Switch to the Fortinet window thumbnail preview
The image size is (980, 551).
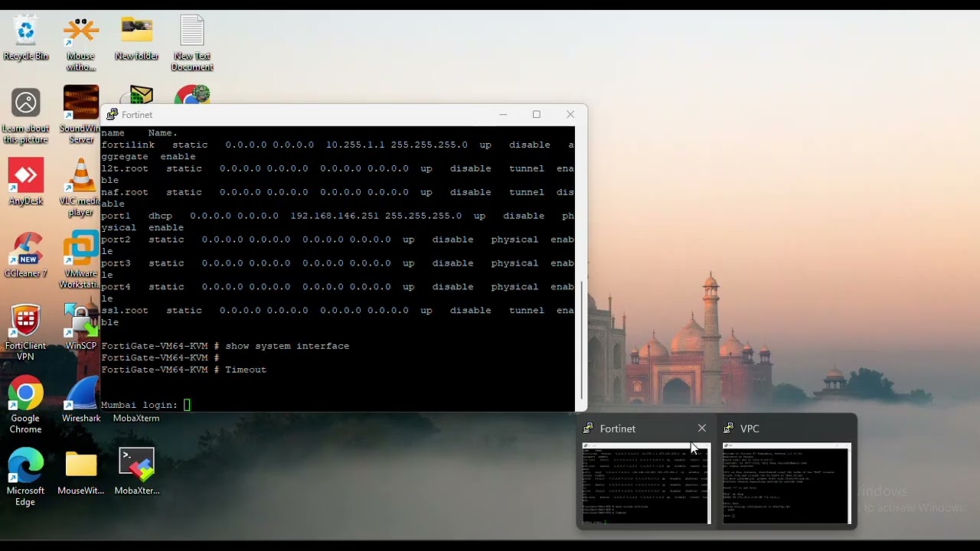click(645, 483)
